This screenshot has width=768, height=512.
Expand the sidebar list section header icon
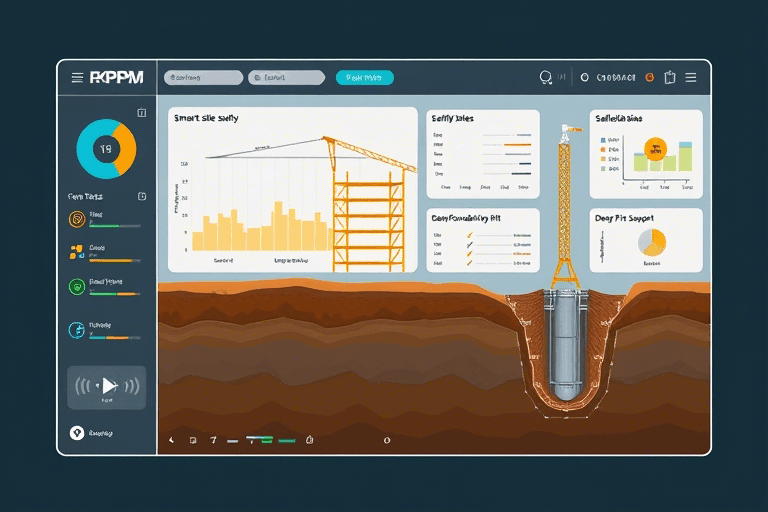[141, 196]
